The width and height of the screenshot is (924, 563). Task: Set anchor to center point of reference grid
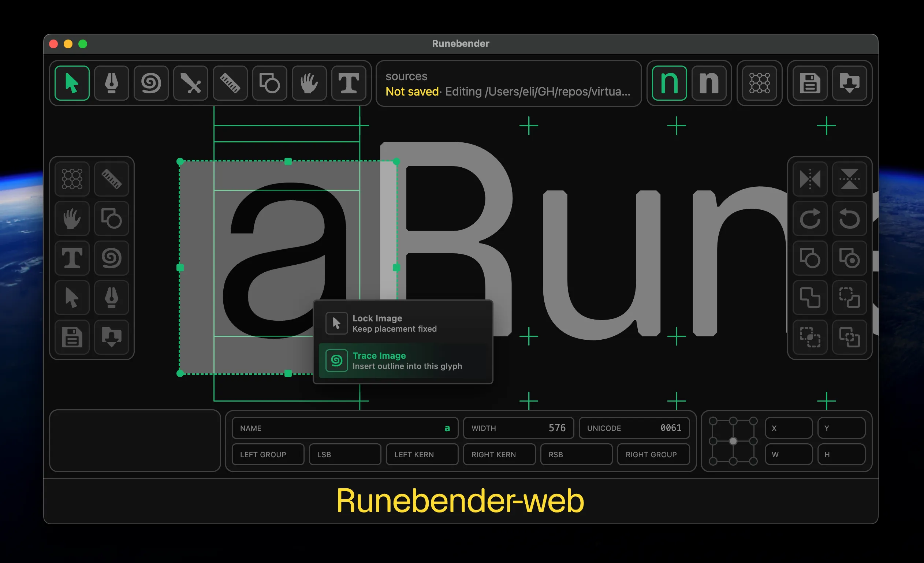(733, 441)
